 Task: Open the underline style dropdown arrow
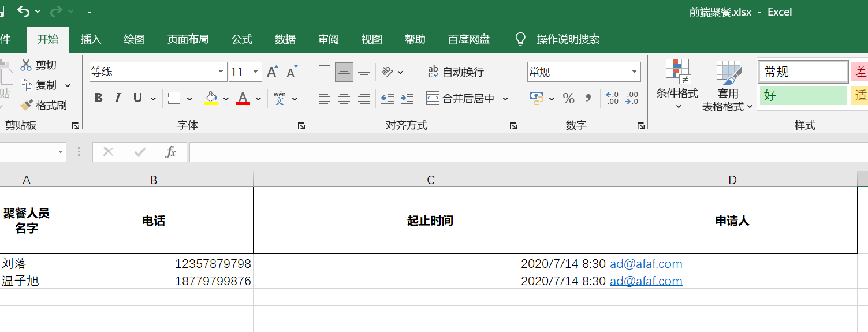(x=153, y=99)
